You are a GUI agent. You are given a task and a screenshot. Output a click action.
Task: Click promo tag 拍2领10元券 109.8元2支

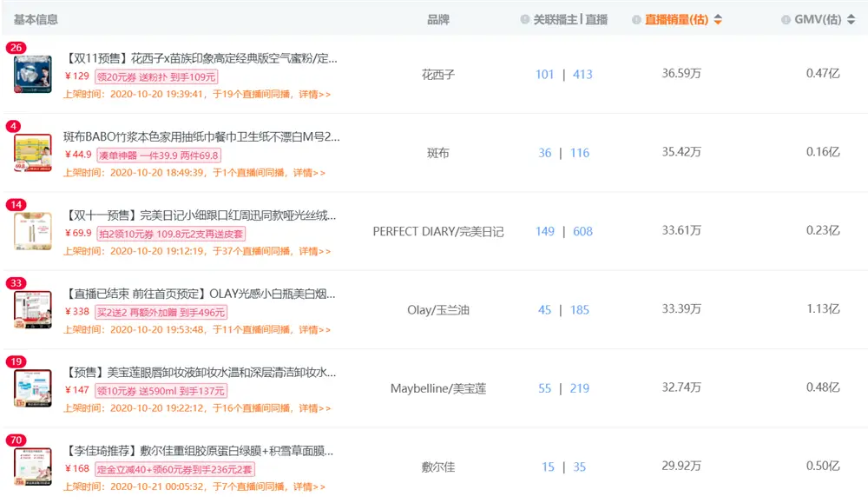pyautogui.click(x=171, y=235)
